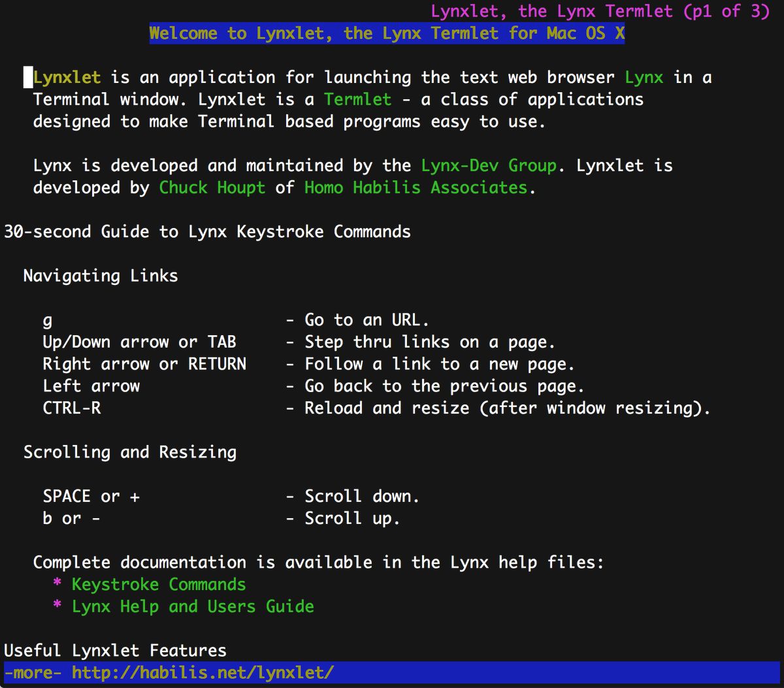This screenshot has width=784, height=688.
Task: Click the Navigating Links section header
Action: [x=100, y=276]
